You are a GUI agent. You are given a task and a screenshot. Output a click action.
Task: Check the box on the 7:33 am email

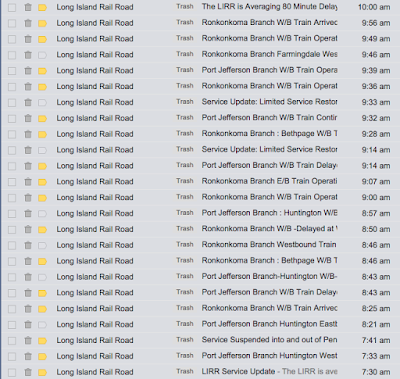coord(12,357)
